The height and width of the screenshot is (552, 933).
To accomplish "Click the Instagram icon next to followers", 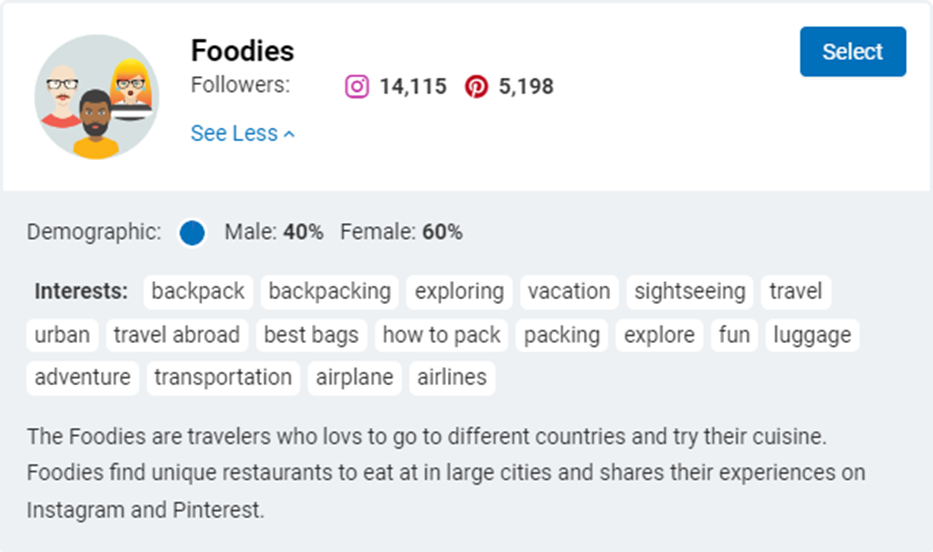I will click(357, 87).
